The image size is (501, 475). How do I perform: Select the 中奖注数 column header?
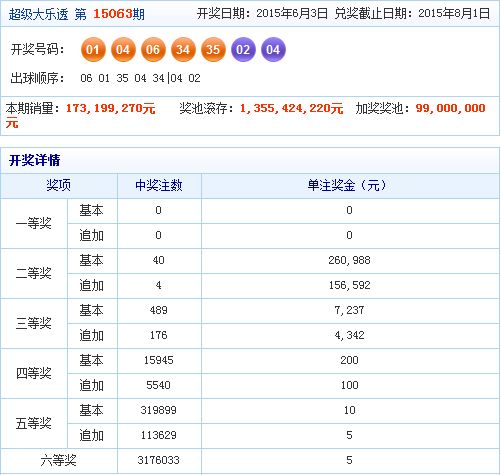click(159, 185)
